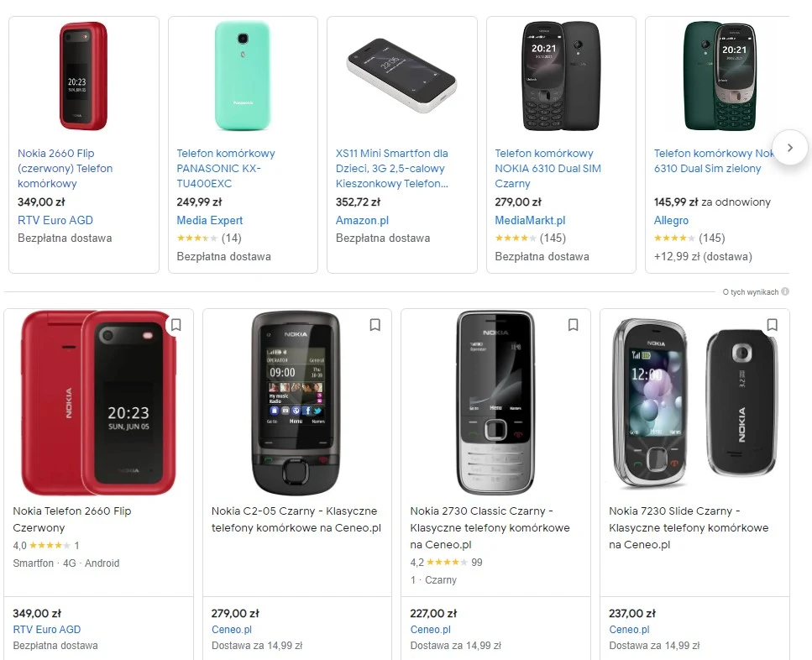Screen dimensions: 812x660
Task: Select the large red Nokia flip phone image
Action: (x=98, y=402)
